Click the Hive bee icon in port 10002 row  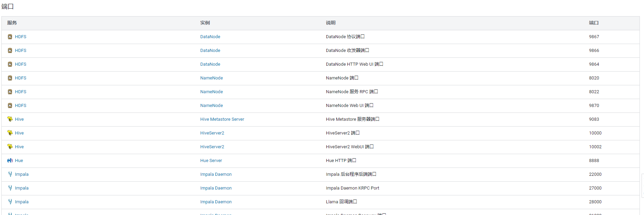point(10,147)
